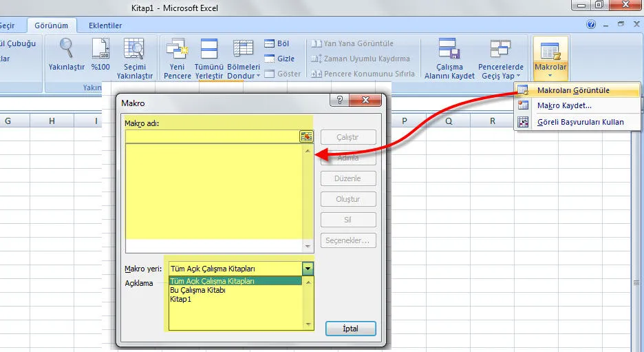Switch to the Eklentiler tab
Viewport: 644px width, 352px height.
tap(105, 25)
